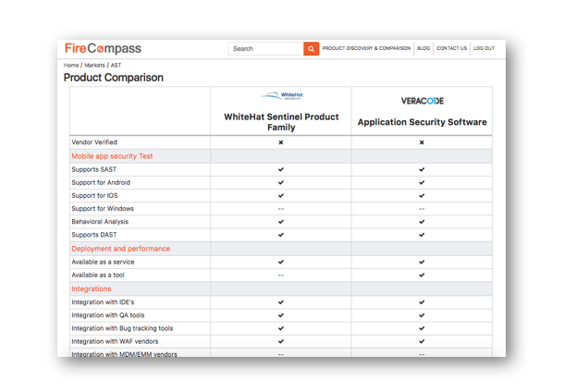Click the Integrations section header
Image resolution: width=564 pixels, height=392 pixels.
[x=92, y=288]
